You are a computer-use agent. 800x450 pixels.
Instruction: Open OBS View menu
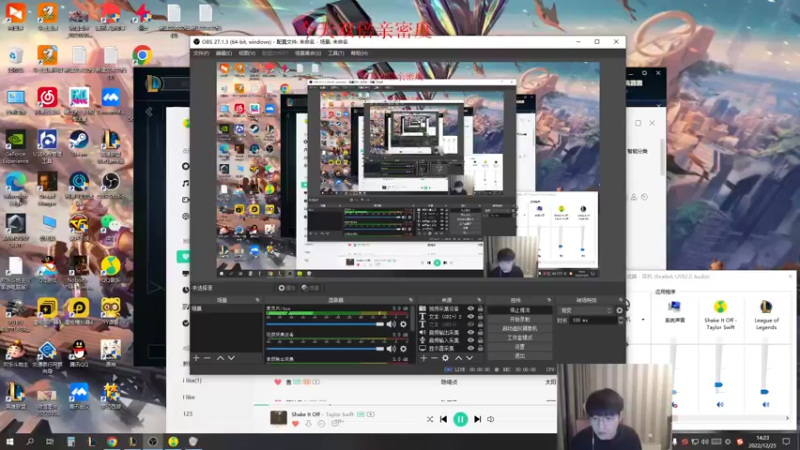coord(246,53)
